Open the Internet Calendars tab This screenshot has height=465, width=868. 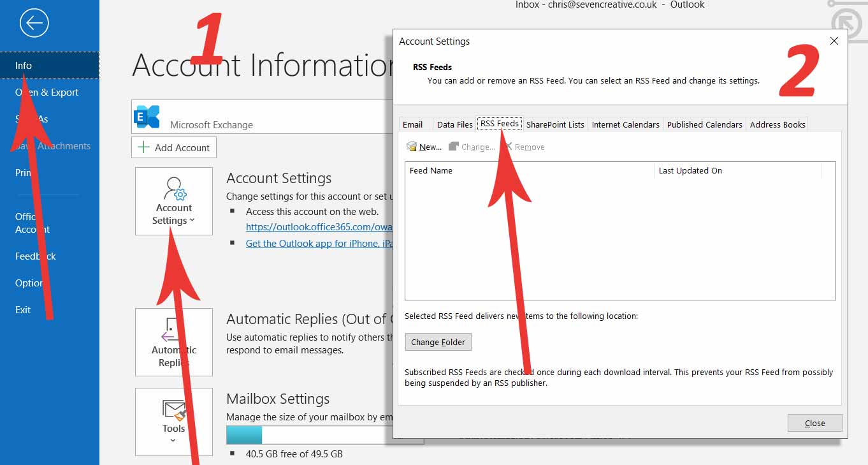tap(626, 124)
